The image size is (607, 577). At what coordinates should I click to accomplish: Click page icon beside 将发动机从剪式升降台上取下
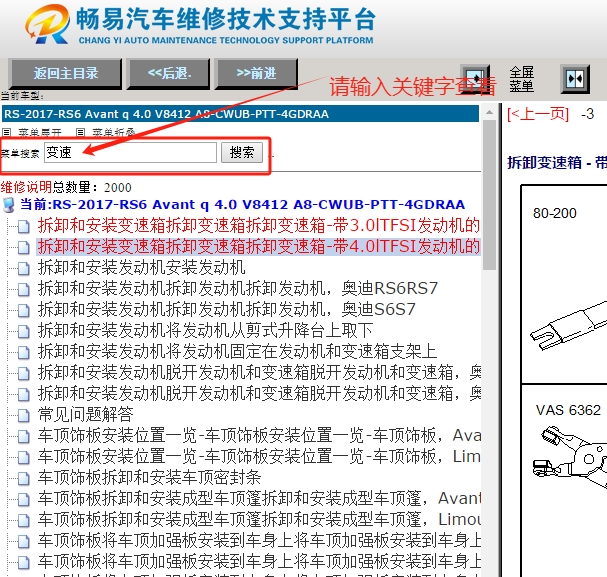pos(24,331)
